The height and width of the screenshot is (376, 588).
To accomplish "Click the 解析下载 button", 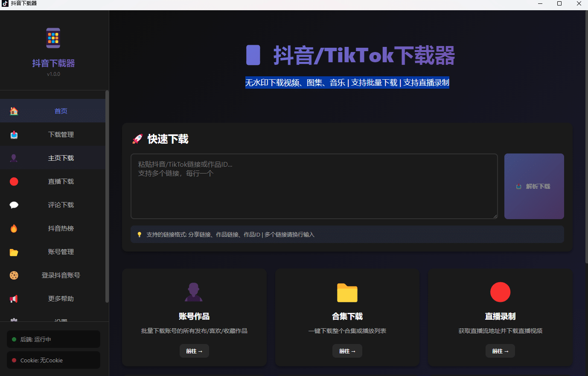I will pos(534,186).
